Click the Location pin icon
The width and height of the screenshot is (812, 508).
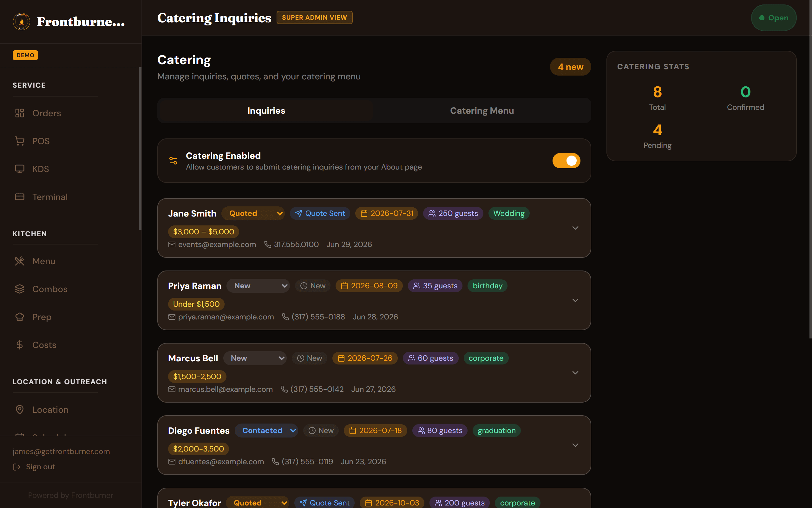pyautogui.click(x=20, y=410)
